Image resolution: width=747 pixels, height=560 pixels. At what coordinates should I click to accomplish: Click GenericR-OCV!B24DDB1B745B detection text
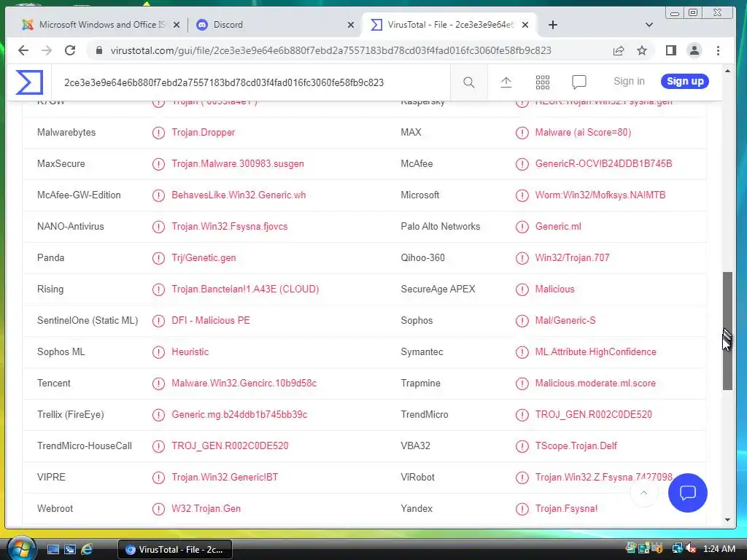(603, 164)
